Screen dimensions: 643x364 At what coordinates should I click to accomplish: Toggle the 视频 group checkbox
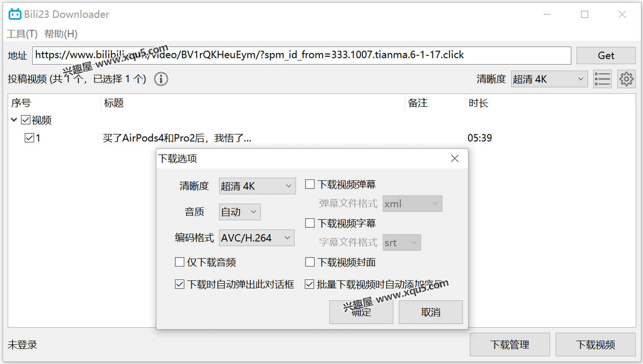pyautogui.click(x=26, y=120)
